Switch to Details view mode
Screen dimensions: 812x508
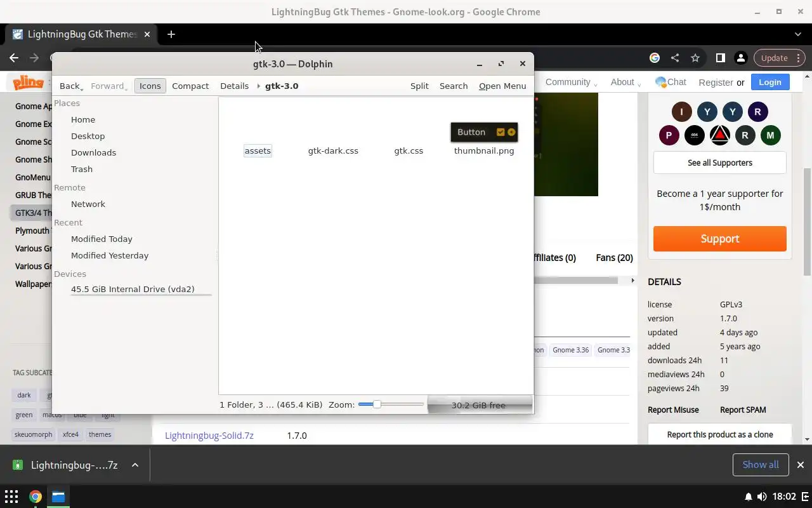(x=234, y=86)
